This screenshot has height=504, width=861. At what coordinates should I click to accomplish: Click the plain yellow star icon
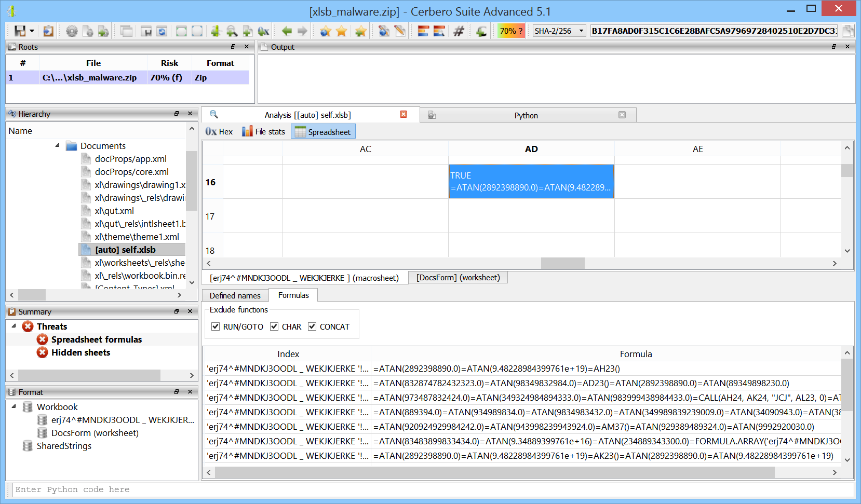click(341, 31)
